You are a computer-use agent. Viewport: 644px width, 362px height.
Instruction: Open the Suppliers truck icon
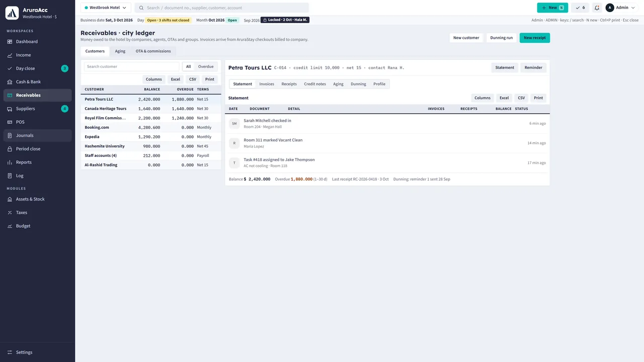click(x=10, y=109)
